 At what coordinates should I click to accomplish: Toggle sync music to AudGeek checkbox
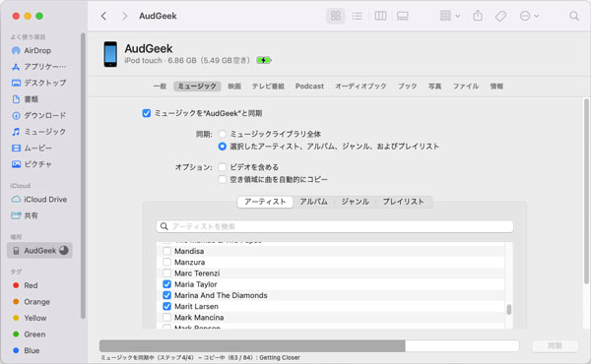[x=147, y=113]
